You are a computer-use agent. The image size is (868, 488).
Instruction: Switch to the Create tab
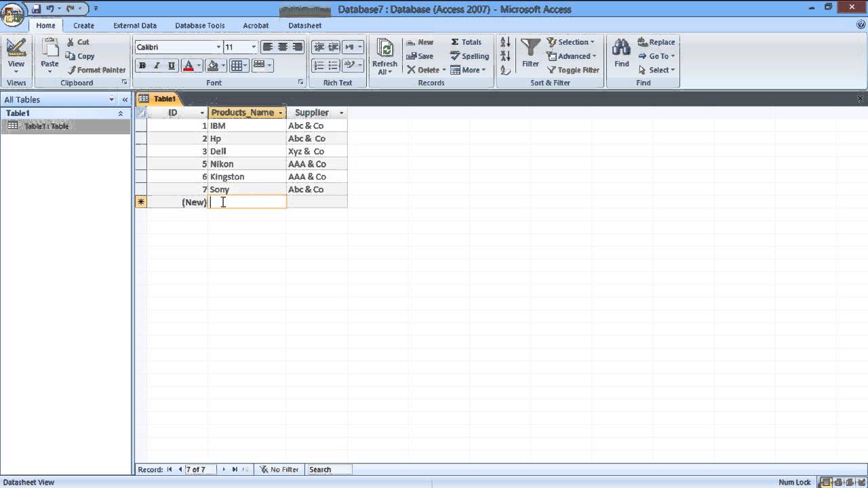pyautogui.click(x=83, y=25)
